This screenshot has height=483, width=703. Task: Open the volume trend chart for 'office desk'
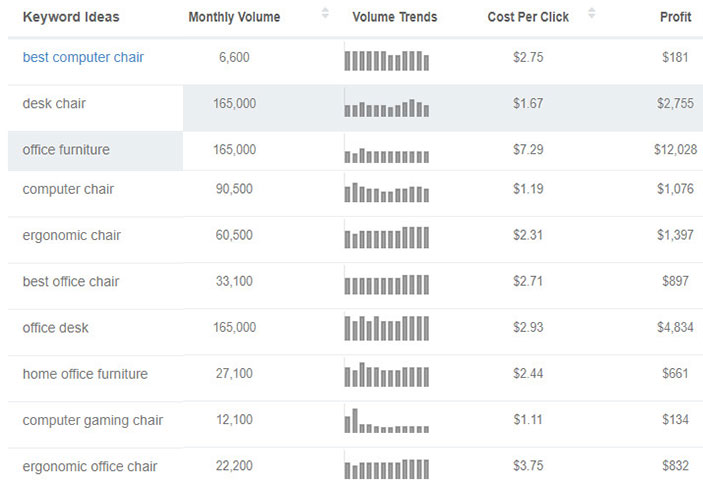(386, 328)
